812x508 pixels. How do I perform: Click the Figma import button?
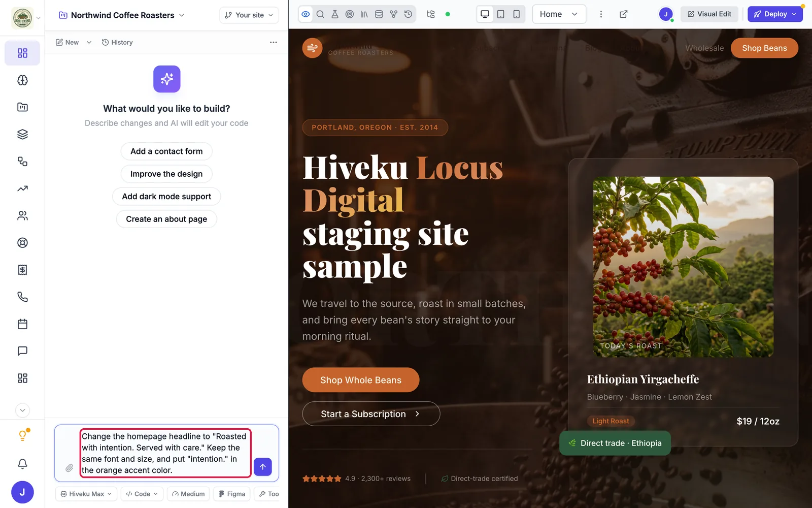pos(232,494)
